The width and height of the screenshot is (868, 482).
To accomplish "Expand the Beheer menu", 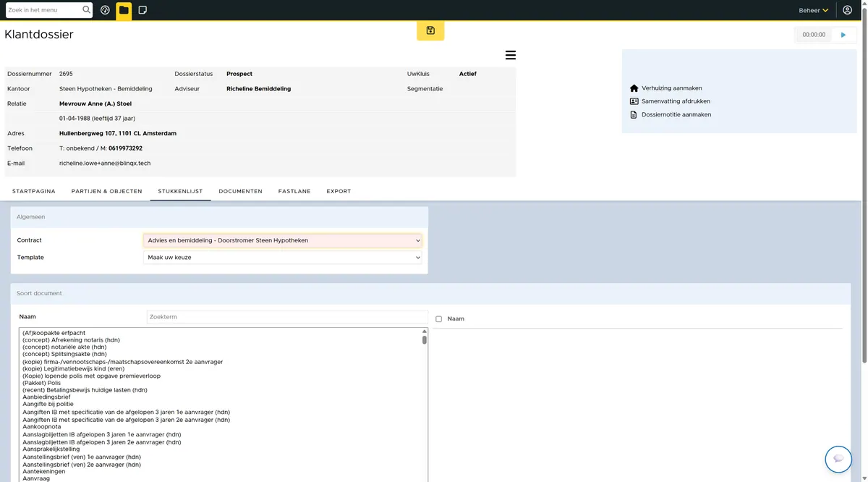I will pyautogui.click(x=814, y=10).
